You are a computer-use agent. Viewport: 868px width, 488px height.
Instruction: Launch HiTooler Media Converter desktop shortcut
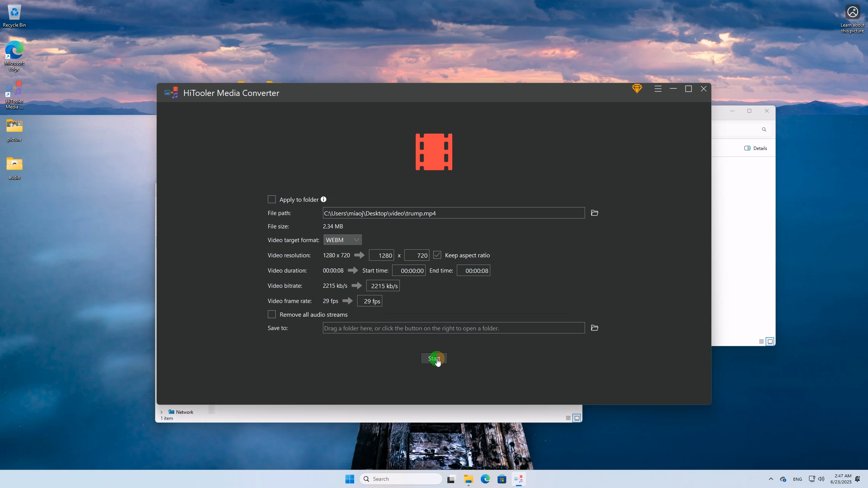tap(14, 89)
